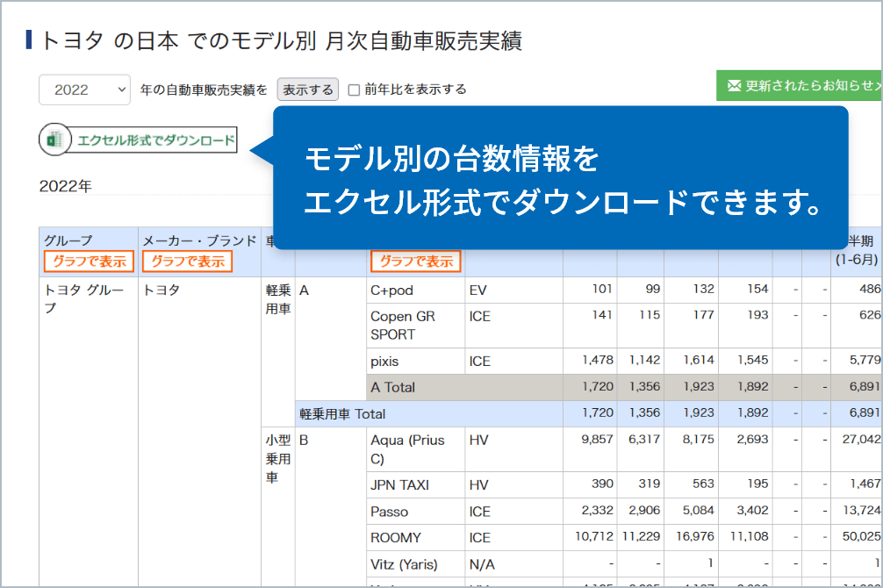Enable the 前年比を表示する checkbox
This screenshot has height=588, width=883.
(x=354, y=90)
